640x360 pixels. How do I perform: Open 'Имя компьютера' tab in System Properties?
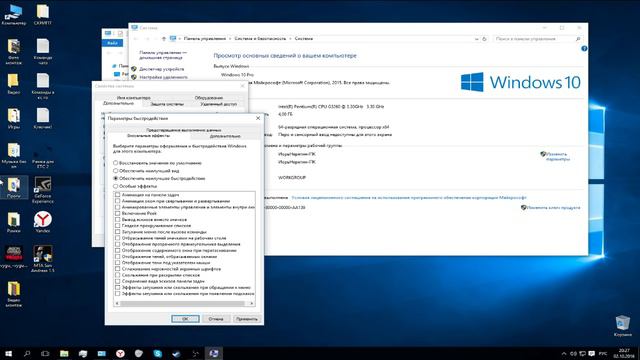[133, 98]
